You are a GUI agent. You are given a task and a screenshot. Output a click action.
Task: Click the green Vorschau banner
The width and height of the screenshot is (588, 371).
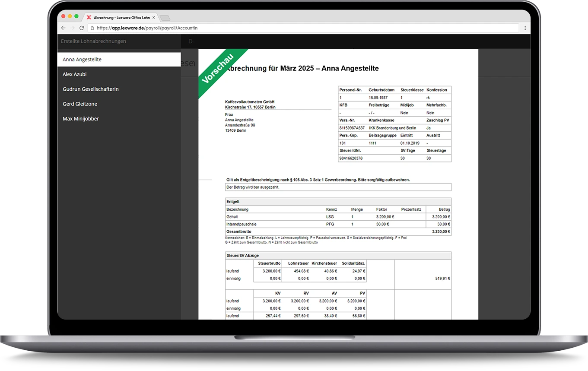click(x=218, y=68)
